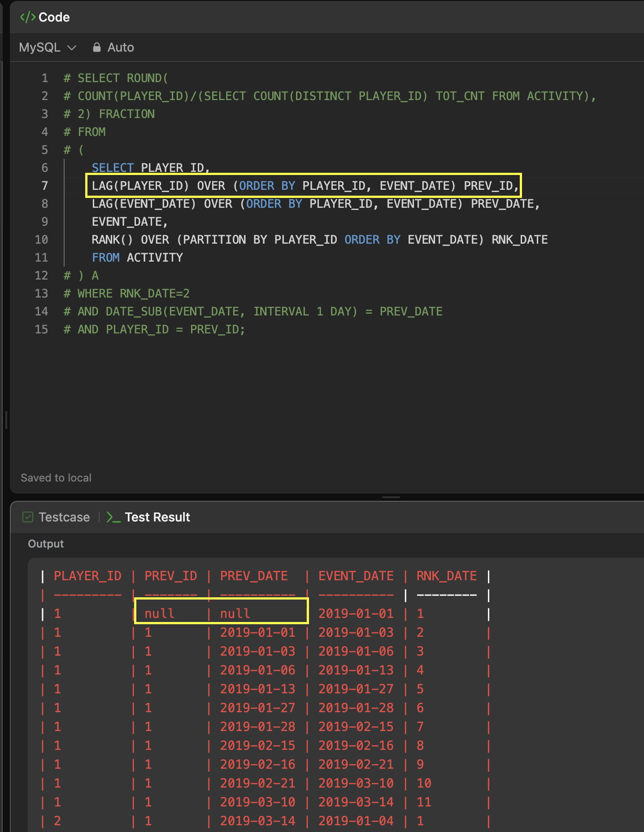Click RNK_DATE value 7
This screenshot has width=644, height=832.
[x=420, y=727]
